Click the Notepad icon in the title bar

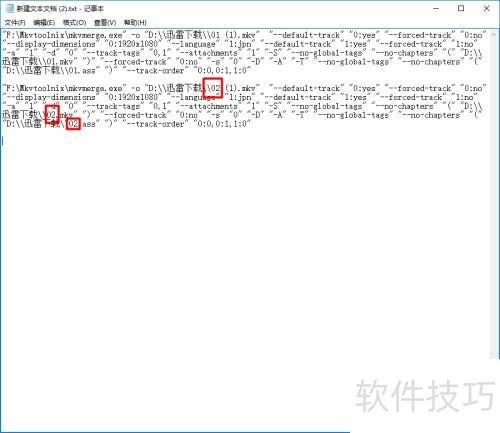pos(10,8)
